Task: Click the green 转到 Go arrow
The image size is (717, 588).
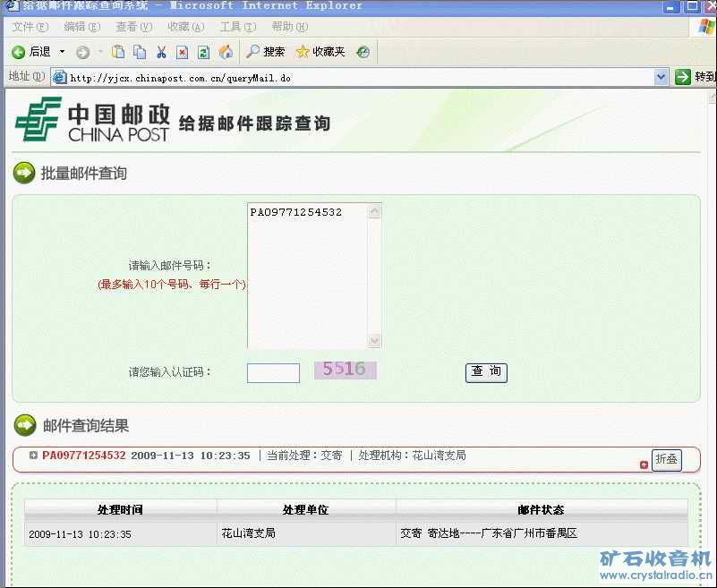Action: click(682, 77)
